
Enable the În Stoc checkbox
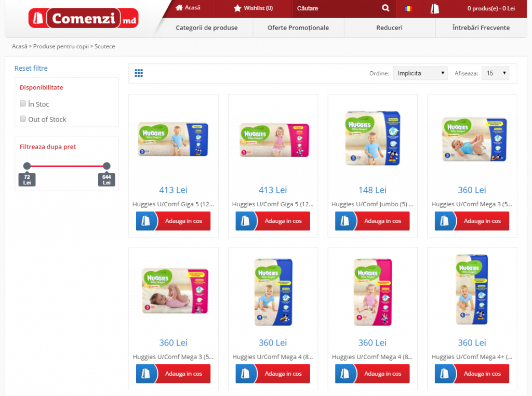pos(23,103)
